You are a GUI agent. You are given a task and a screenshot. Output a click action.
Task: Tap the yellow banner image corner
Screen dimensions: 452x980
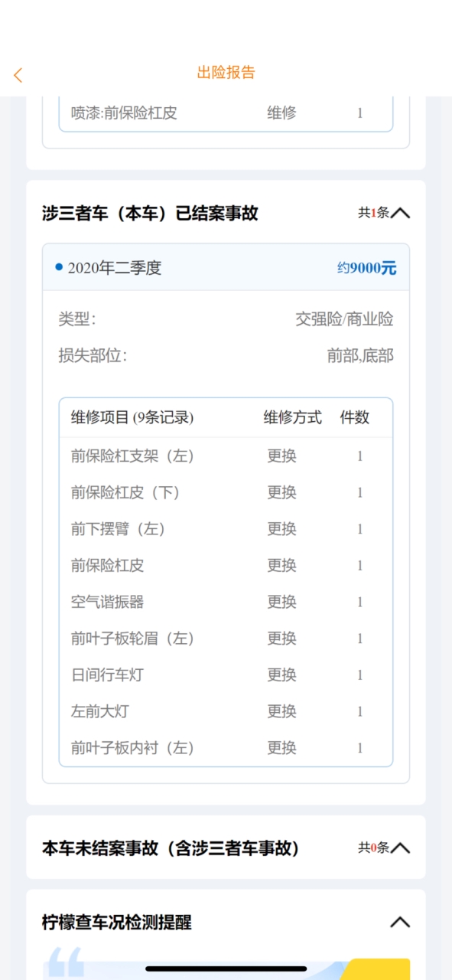[379, 969]
